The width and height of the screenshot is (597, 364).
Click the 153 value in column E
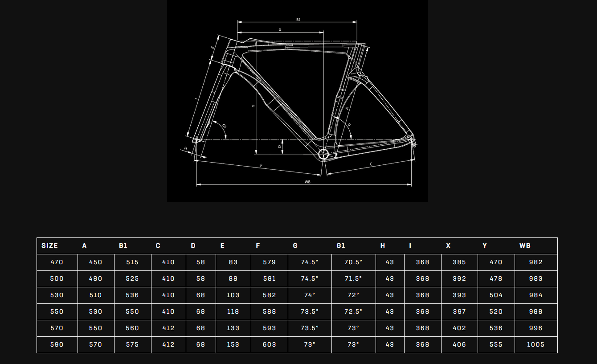(x=233, y=344)
